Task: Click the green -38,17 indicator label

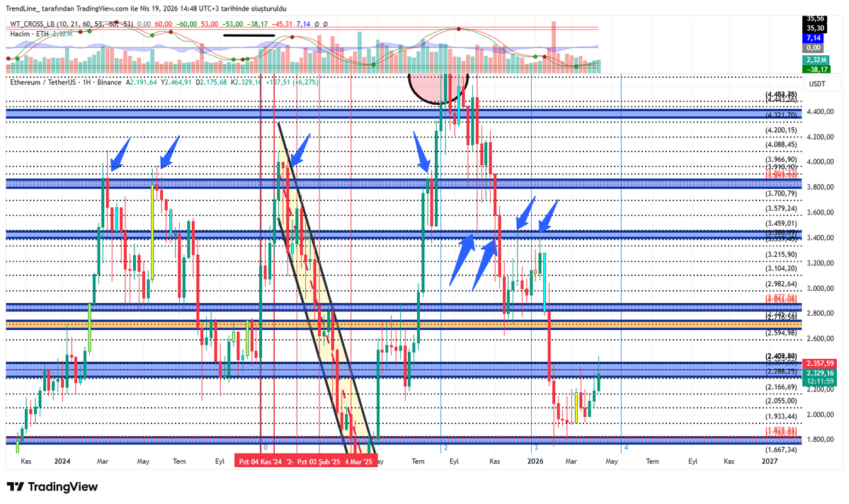Action: click(816, 69)
